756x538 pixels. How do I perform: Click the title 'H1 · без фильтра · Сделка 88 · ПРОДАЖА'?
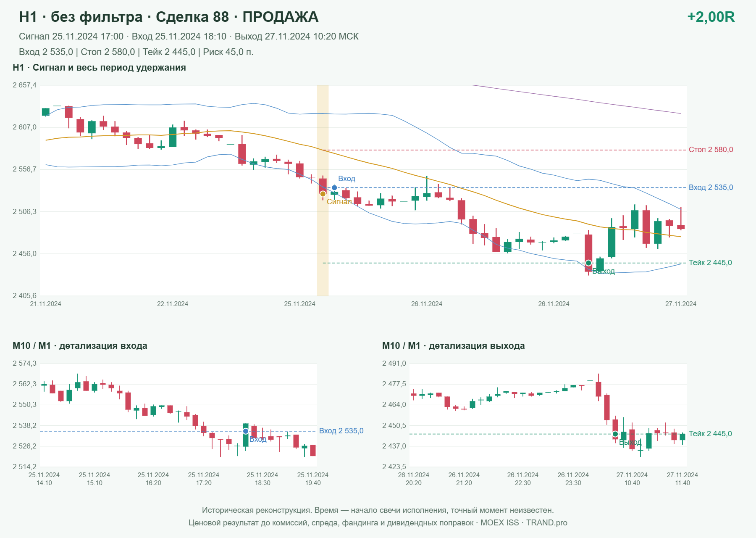(169, 17)
